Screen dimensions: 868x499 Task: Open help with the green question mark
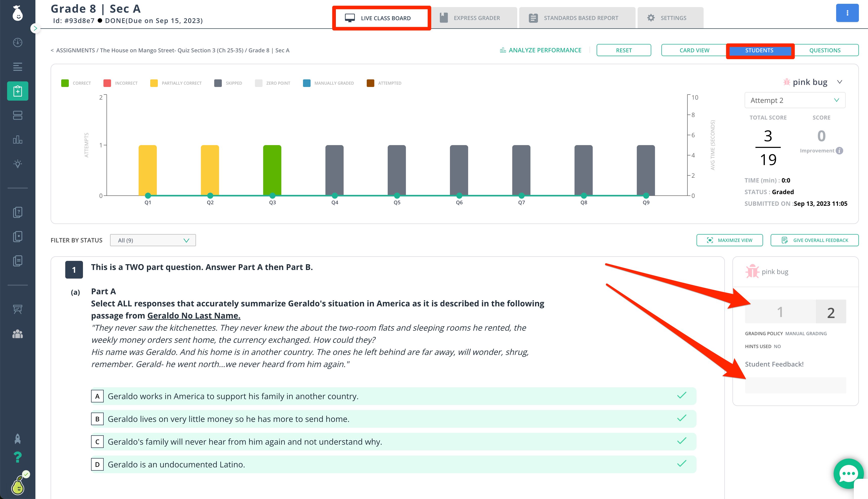[17, 457]
